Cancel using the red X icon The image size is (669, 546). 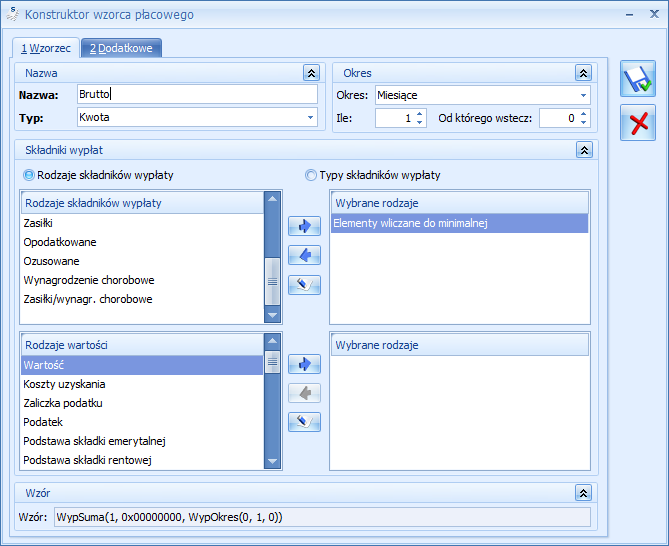coord(637,123)
